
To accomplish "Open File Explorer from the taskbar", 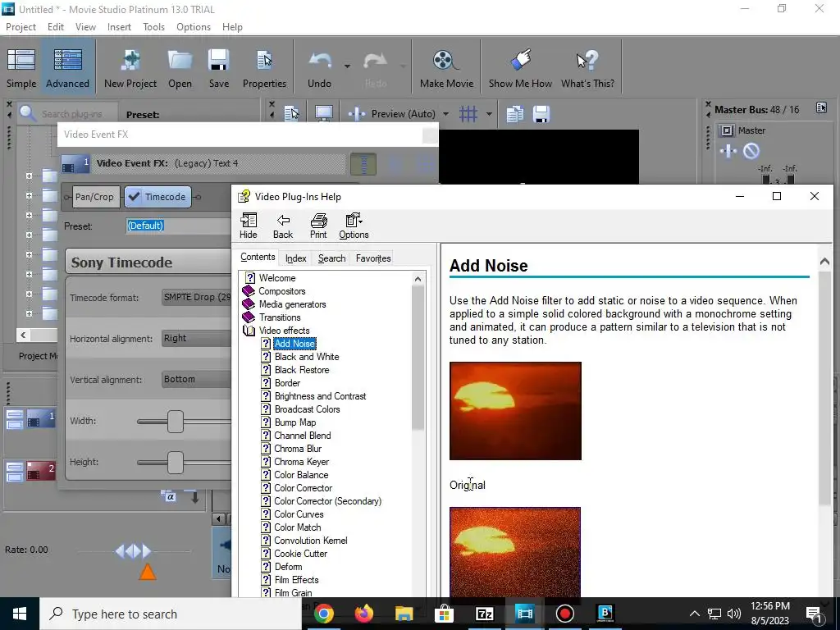I will 404,614.
